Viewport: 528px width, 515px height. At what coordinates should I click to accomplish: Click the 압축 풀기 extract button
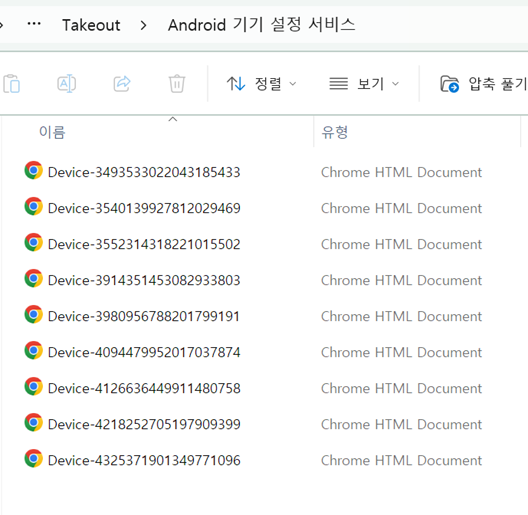[484, 84]
